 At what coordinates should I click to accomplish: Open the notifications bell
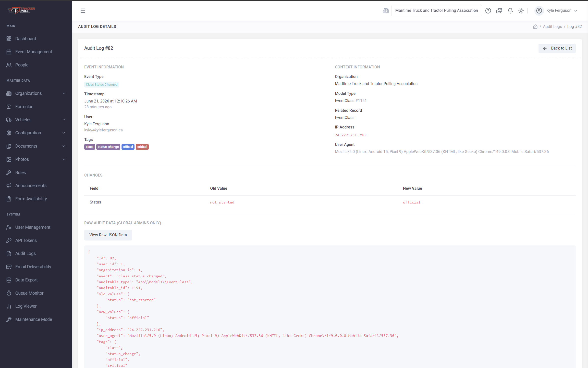click(x=510, y=11)
